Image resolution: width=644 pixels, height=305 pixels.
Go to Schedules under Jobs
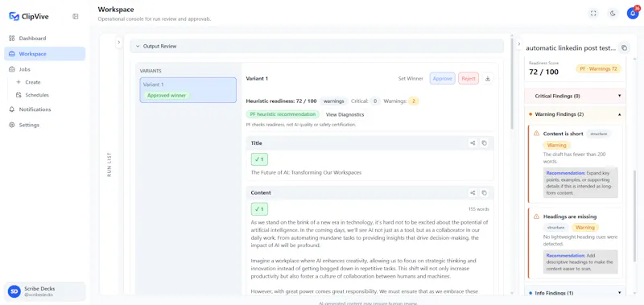(37, 95)
